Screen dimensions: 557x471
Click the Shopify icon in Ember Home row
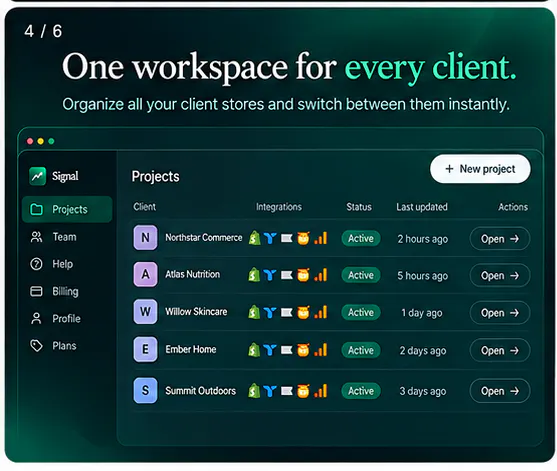click(254, 350)
